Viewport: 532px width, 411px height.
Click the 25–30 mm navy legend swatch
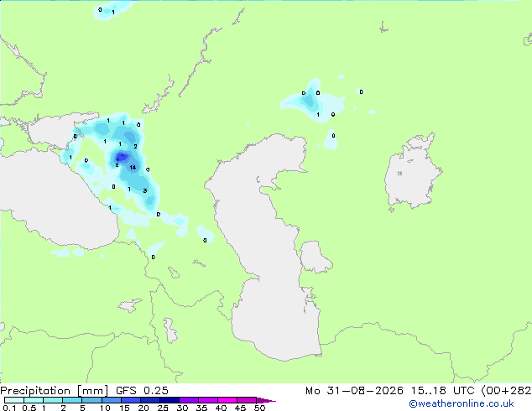170,400
